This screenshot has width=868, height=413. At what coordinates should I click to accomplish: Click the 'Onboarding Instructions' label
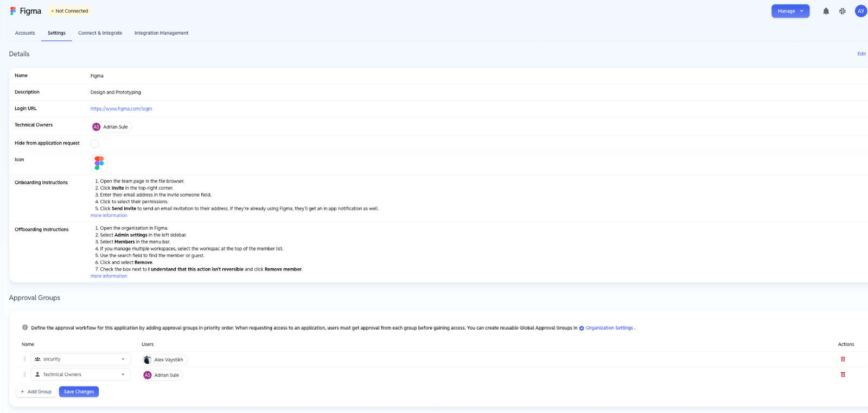[x=41, y=183]
